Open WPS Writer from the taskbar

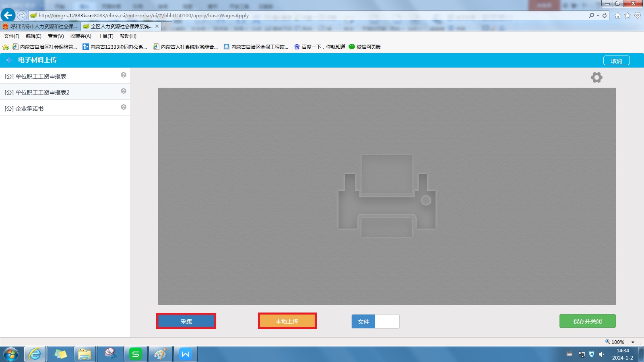point(185,354)
